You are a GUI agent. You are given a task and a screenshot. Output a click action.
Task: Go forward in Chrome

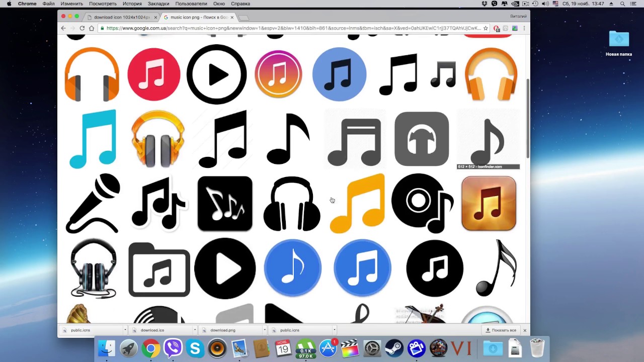coord(72,28)
